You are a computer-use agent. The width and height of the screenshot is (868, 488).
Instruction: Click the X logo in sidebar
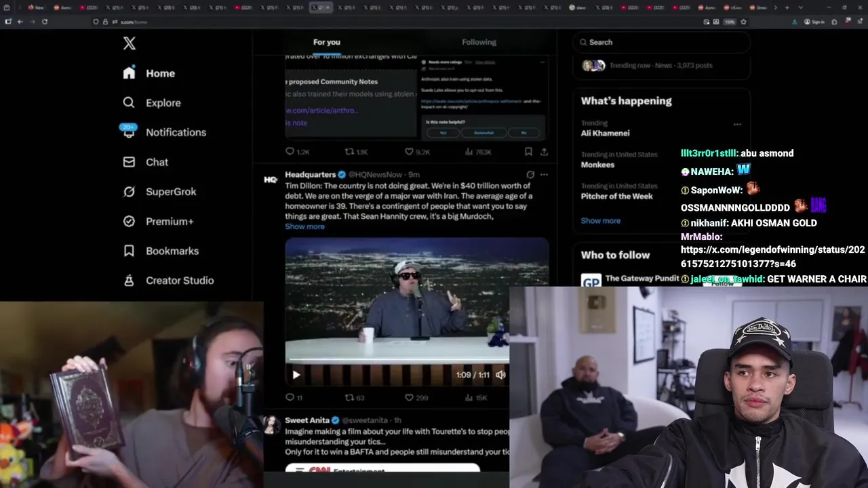[129, 43]
